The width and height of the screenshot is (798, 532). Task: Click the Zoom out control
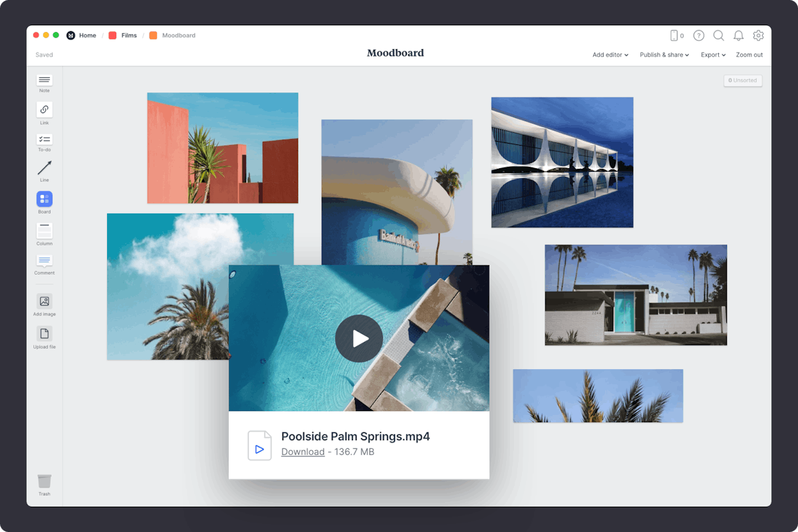pos(749,55)
